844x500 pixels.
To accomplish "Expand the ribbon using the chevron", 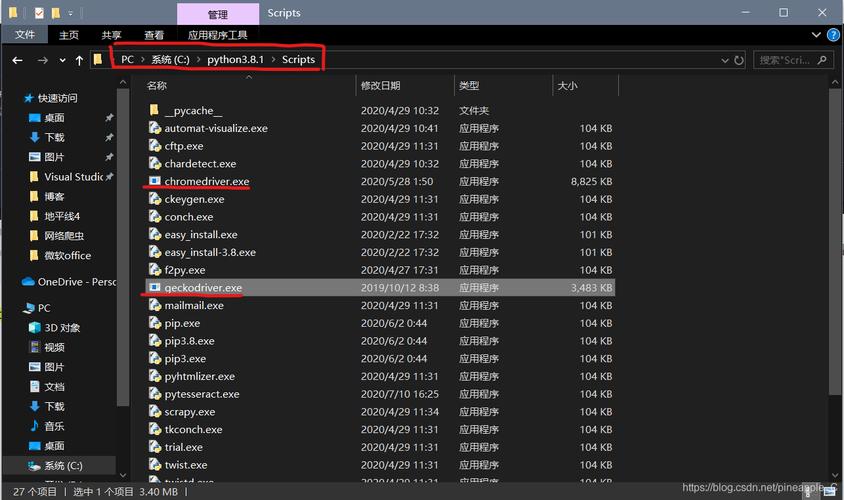I will (x=816, y=35).
